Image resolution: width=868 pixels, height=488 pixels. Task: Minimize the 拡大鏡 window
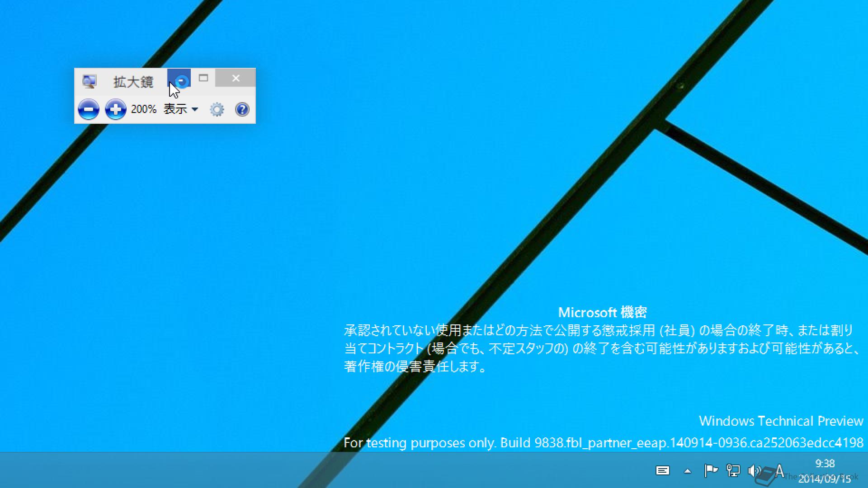point(179,78)
